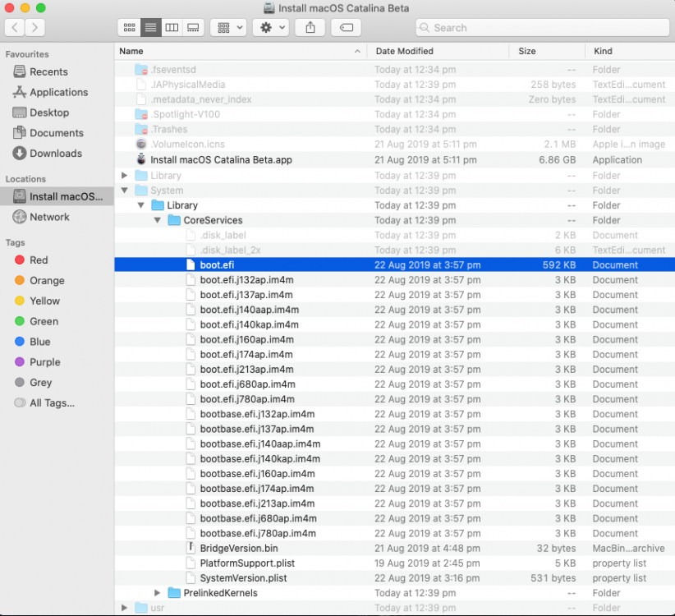This screenshot has width=675, height=616.
Task: Click the window title proxy icon
Action: click(269, 8)
